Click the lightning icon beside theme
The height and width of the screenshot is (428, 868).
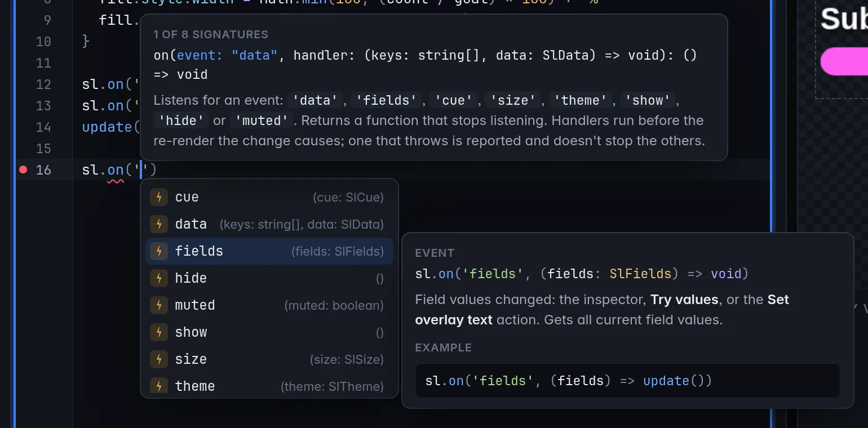click(x=159, y=386)
